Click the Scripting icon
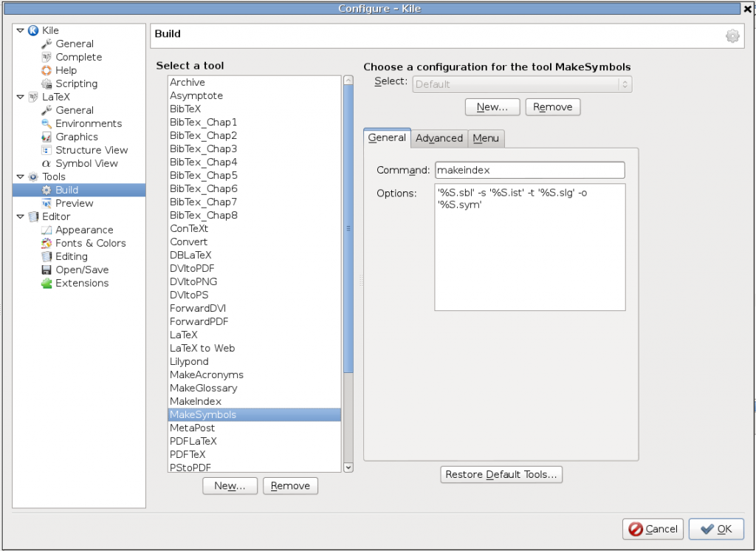This screenshot has height=551, width=756. tap(47, 83)
